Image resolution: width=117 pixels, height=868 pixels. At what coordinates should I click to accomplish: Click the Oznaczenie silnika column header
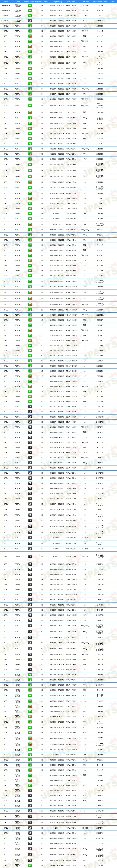(x=100, y=2)
